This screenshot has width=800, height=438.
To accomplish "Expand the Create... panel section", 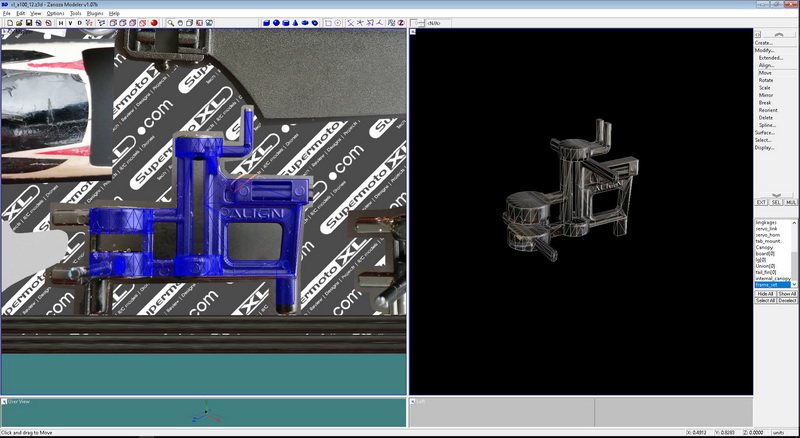I will [x=764, y=43].
